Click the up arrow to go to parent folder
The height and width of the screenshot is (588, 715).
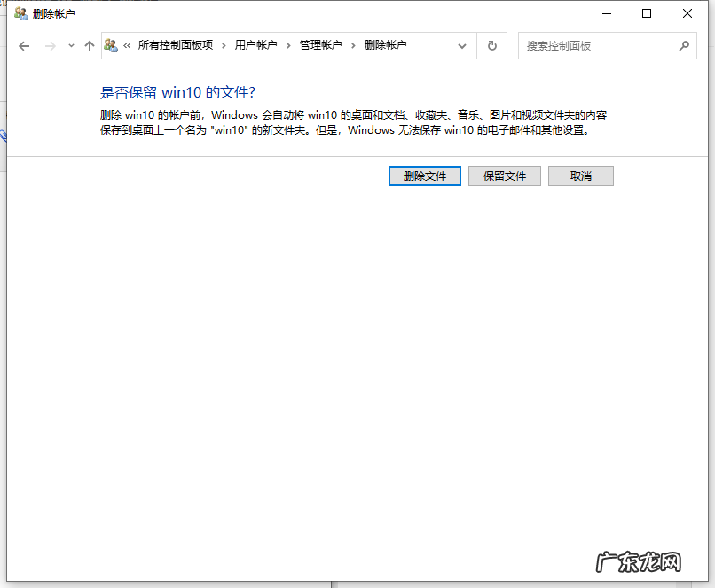coord(89,45)
